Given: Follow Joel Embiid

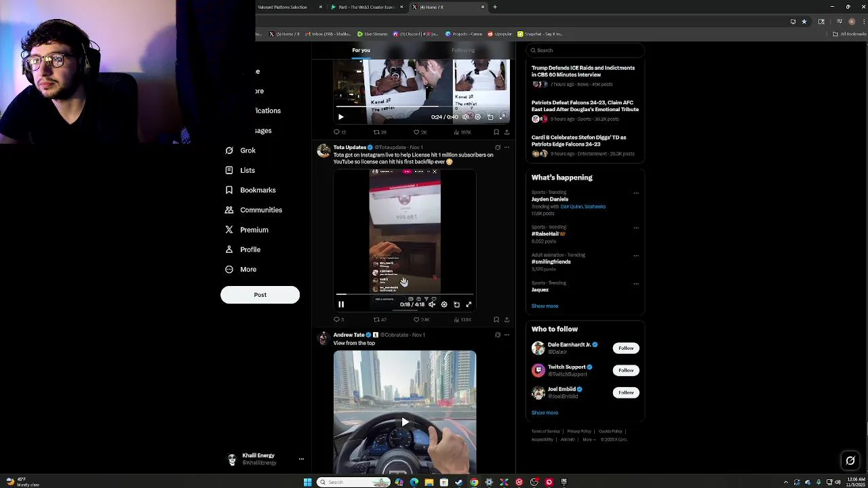Looking at the screenshot, I should coord(626,392).
